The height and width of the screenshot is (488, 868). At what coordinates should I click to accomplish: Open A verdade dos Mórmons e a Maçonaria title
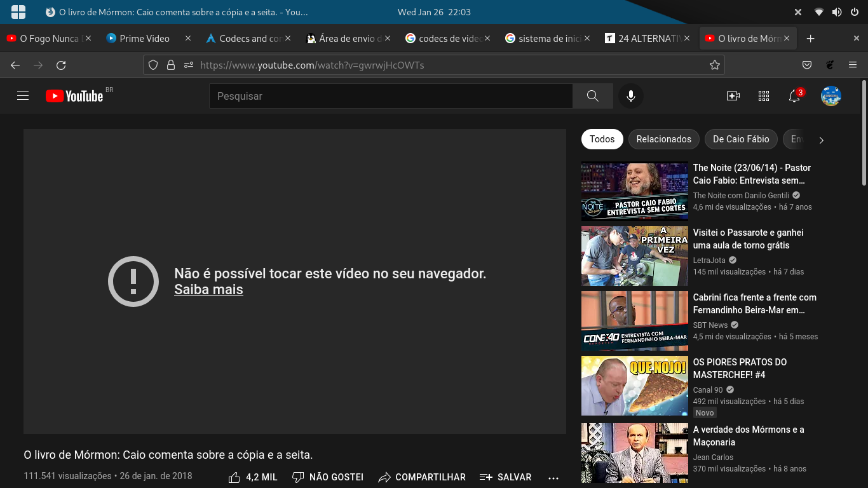point(749,436)
